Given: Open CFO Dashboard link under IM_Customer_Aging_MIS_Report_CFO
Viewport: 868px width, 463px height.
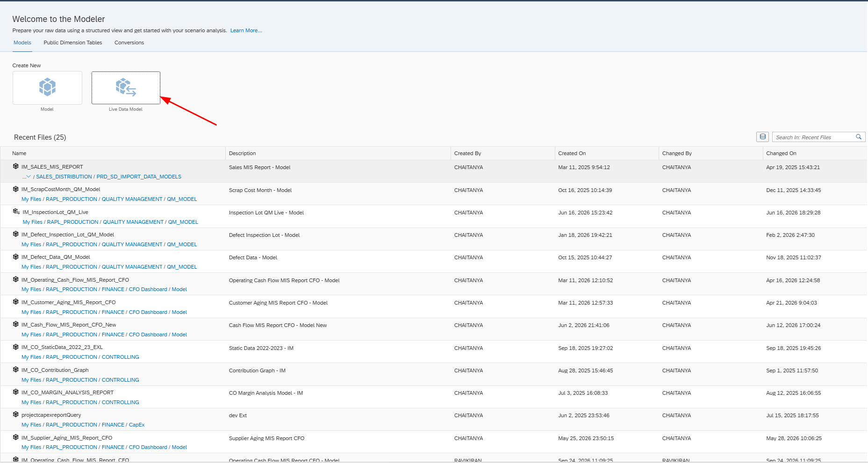Looking at the screenshot, I should tap(148, 312).
